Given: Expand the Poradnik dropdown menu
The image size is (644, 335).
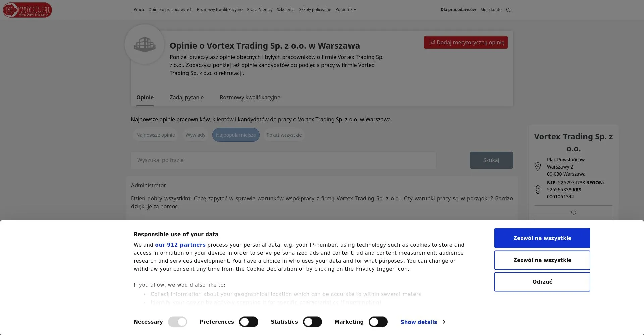Looking at the screenshot, I should [346, 10].
